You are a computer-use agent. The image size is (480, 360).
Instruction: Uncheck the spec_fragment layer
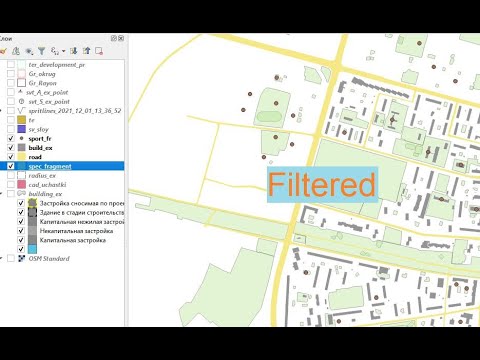(11, 166)
